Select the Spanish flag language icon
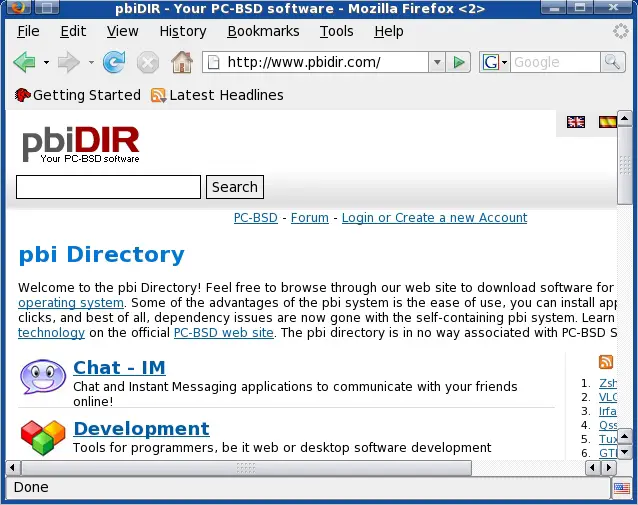This screenshot has width=638, height=505. [607, 122]
